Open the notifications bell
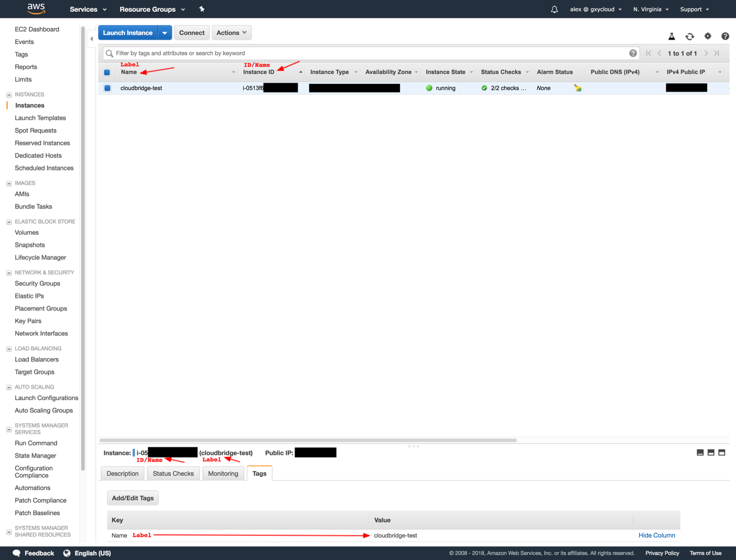Viewport: 736px width, 560px height. click(554, 9)
